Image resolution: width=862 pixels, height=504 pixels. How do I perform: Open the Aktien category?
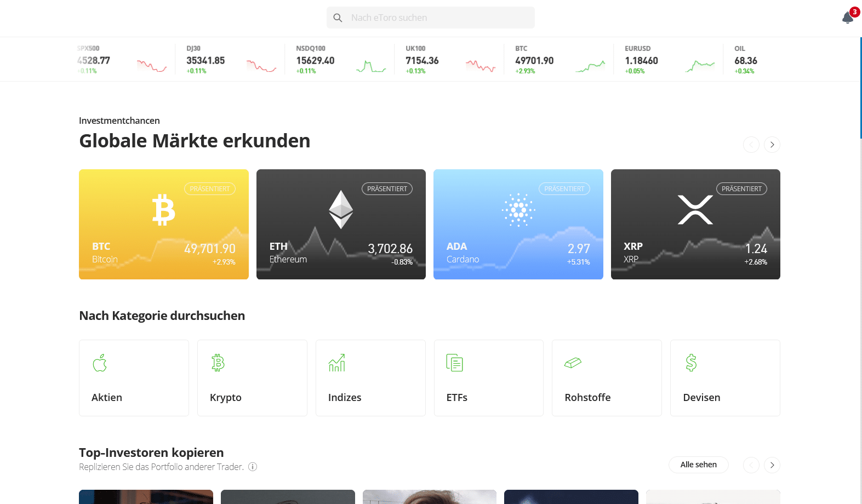[134, 378]
